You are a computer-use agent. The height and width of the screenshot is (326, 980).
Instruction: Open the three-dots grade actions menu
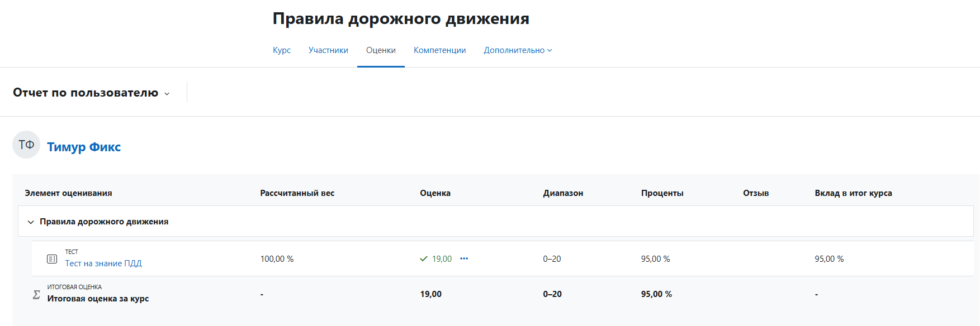(464, 258)
